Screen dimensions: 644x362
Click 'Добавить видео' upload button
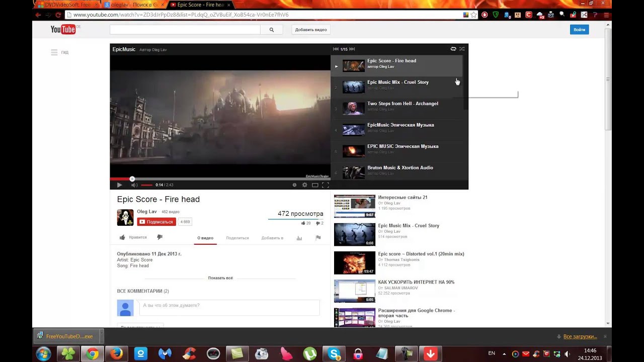tap(311, 30)
